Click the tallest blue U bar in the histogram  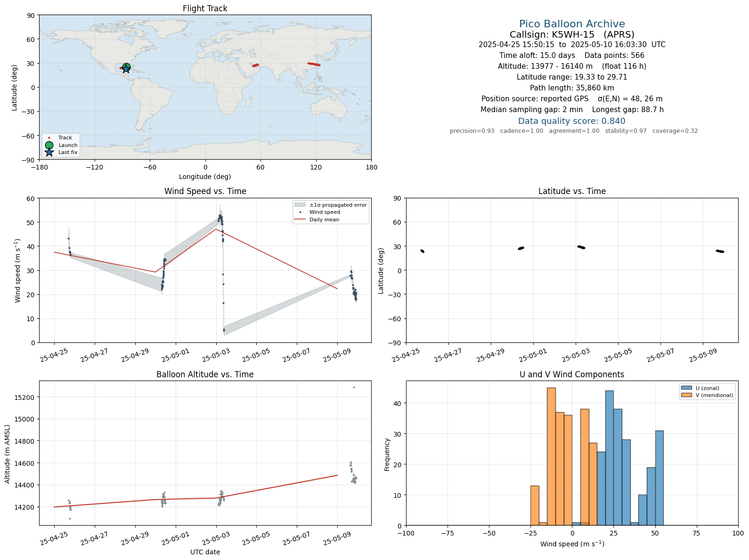pos(610,458)
